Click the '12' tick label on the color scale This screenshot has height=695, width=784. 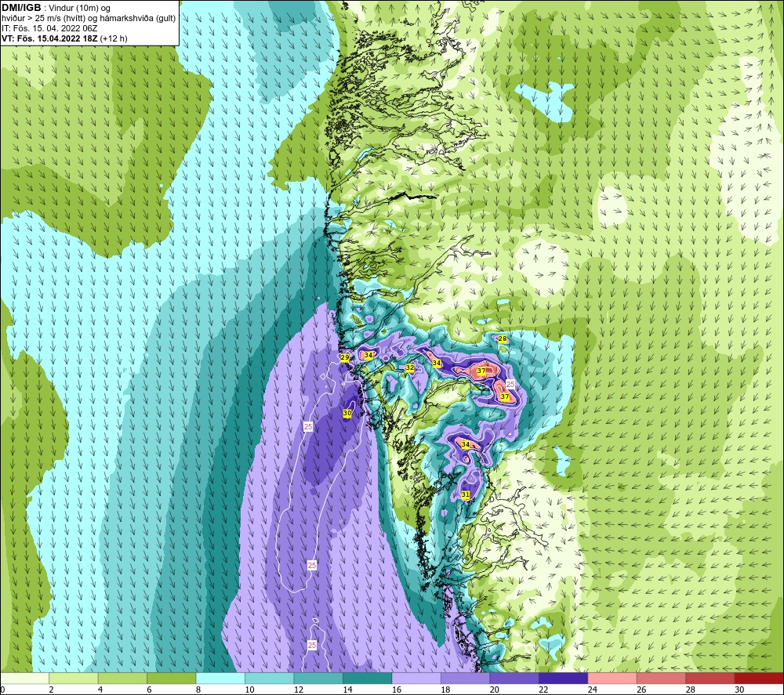[299, 690]
